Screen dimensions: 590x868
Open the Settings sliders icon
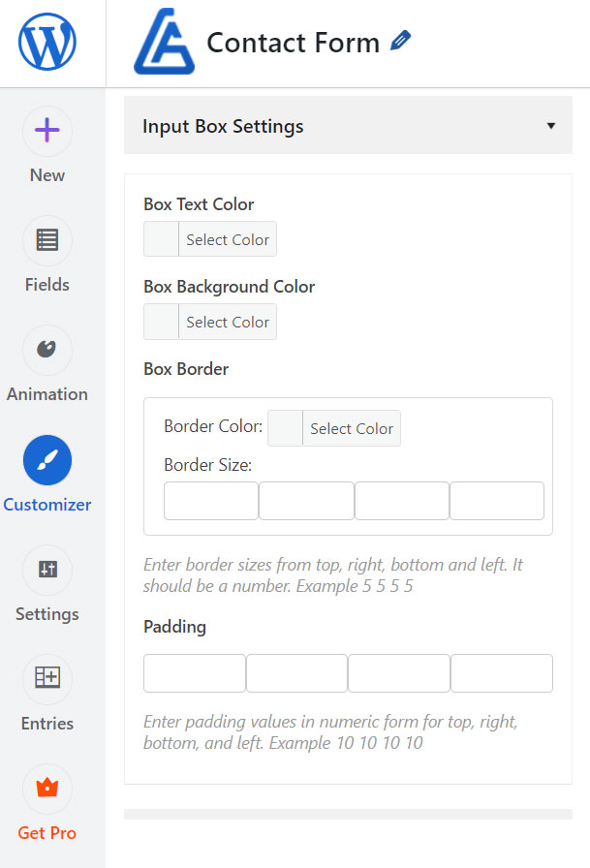pos(47,570)
